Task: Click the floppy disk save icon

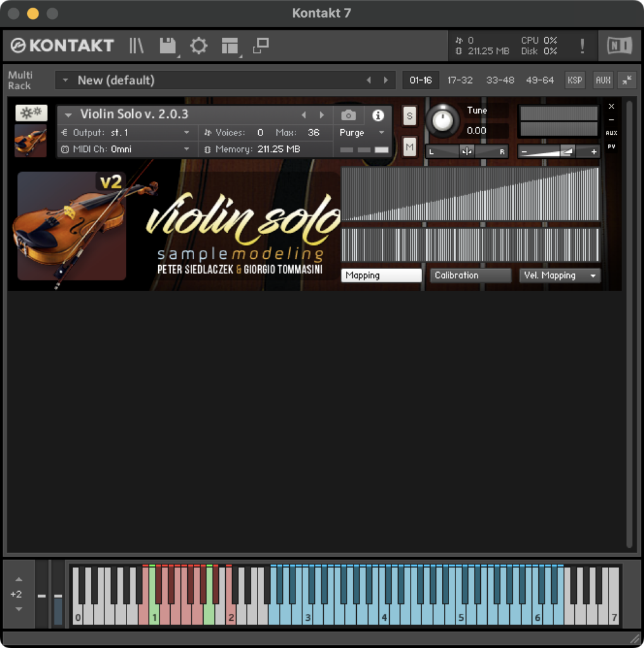Action: pos(167,46)
